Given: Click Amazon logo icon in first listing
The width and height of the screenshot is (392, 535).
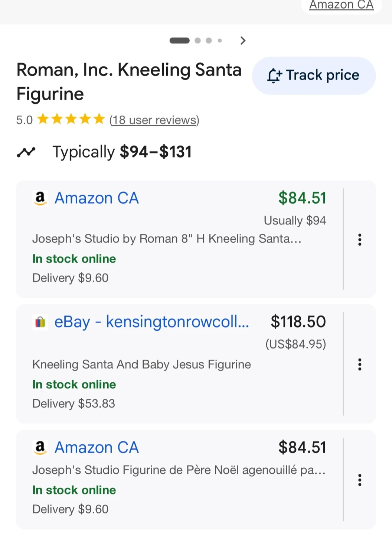Looking at the screenshot, I should [x=40, y=198].
